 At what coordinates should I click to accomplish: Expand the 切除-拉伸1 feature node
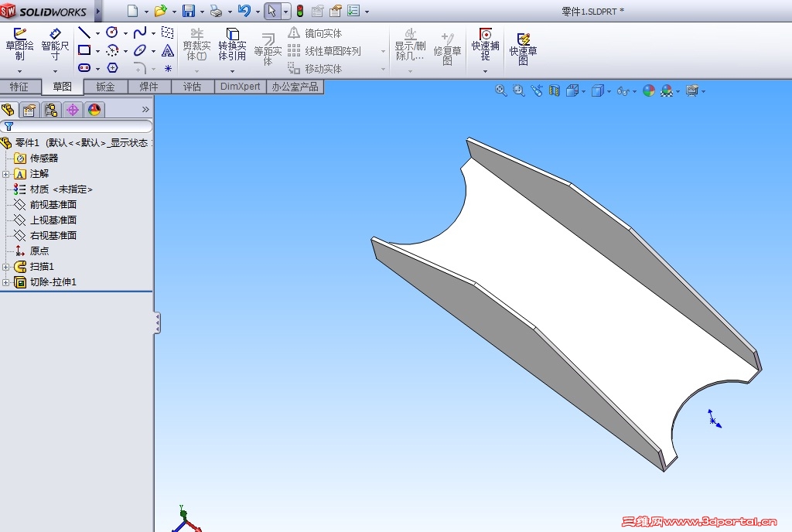tap(5, 283)
